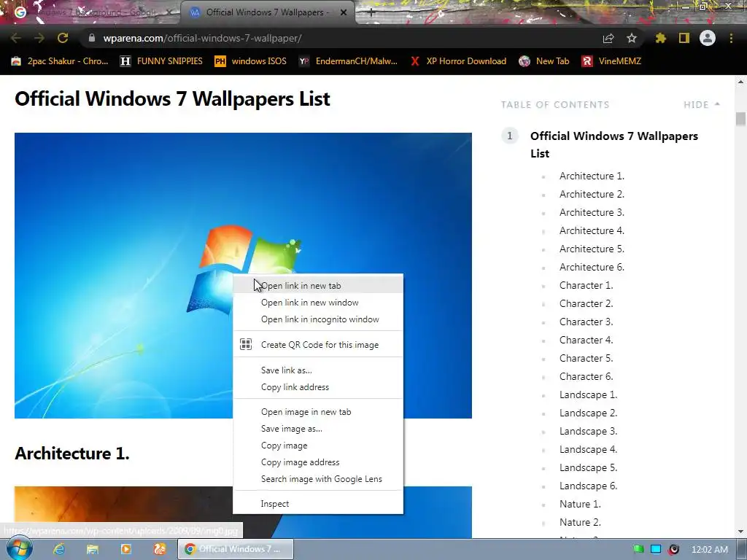
Task: Click the blue monitor tray icon
Action: pos(656,550)
